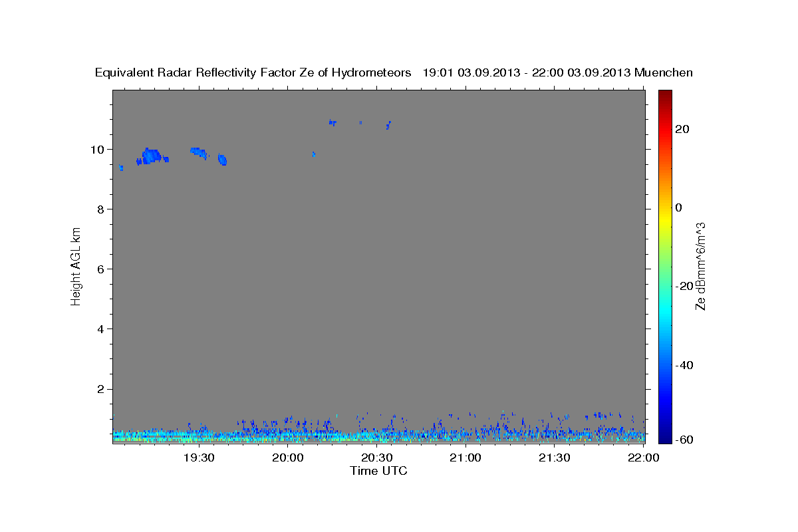The height and width of the screenshot is (532, 798).
Task: Click the colorbar value -60 label
Action: pos(684,440)
